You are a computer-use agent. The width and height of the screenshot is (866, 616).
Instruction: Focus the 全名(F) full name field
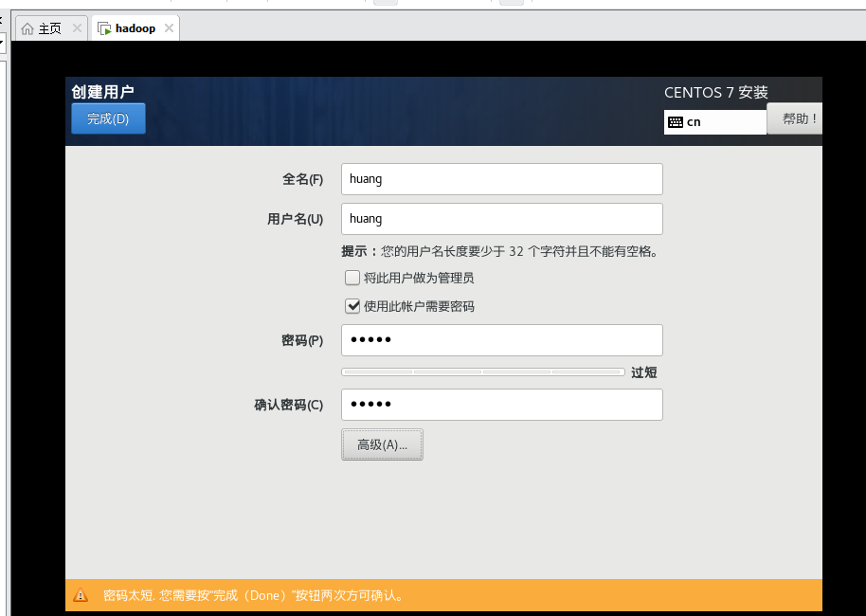[502, 179]
